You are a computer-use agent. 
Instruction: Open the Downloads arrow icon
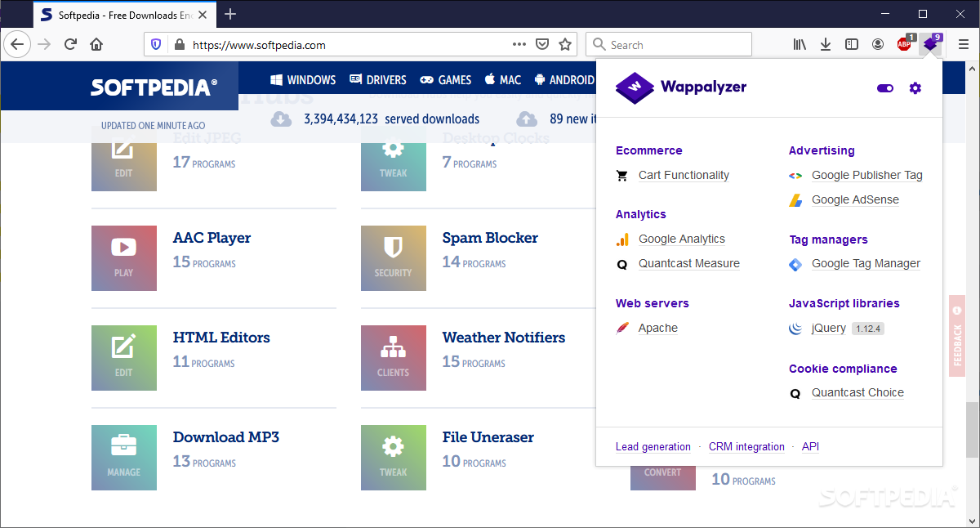826,44
